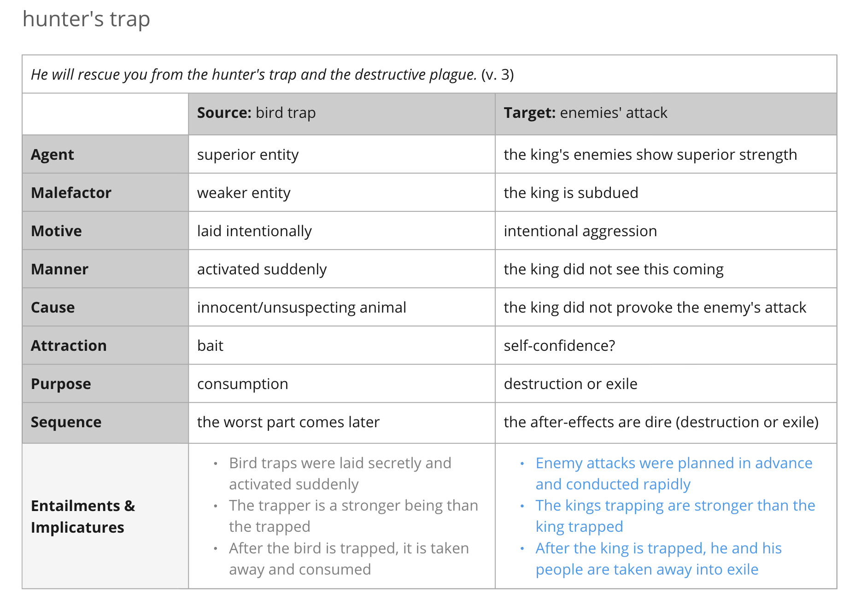This screenshot has width=867, height=616.
Task: Click 'After the king is trapped' link
Action: pyautogui.click(x=658, y=548)
